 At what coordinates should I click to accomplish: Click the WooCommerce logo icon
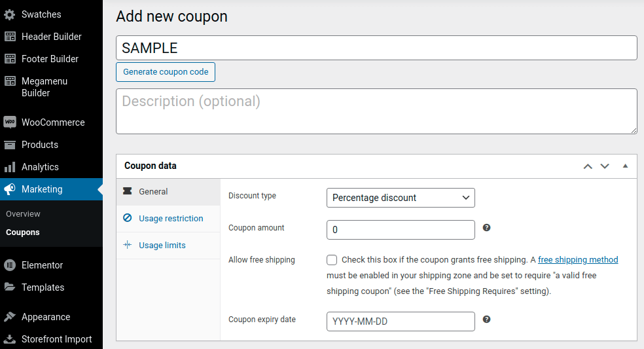10,122
